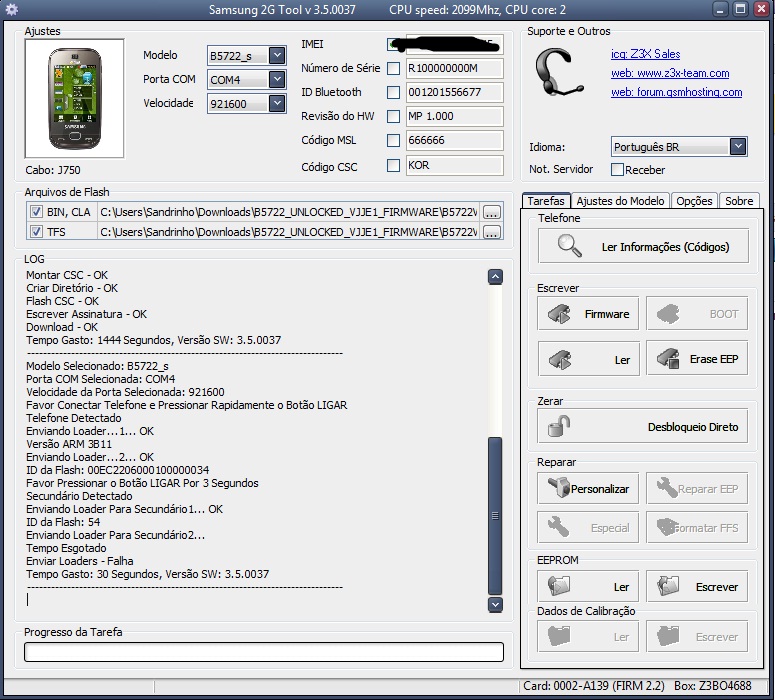775x700 pixels.
Task: Click the 'Cabo: J750' label
Action: point(53,170)
